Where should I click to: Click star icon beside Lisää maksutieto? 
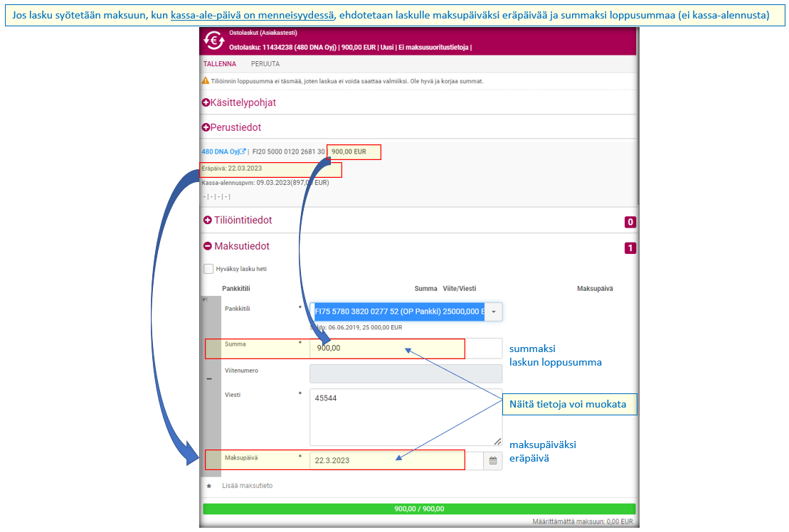click(209, 486)
